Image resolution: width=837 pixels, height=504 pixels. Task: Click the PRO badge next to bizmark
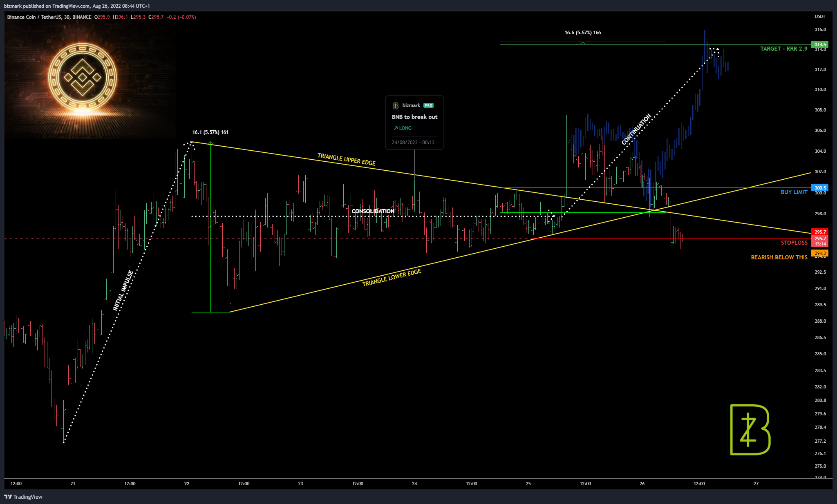pos(428,105)
